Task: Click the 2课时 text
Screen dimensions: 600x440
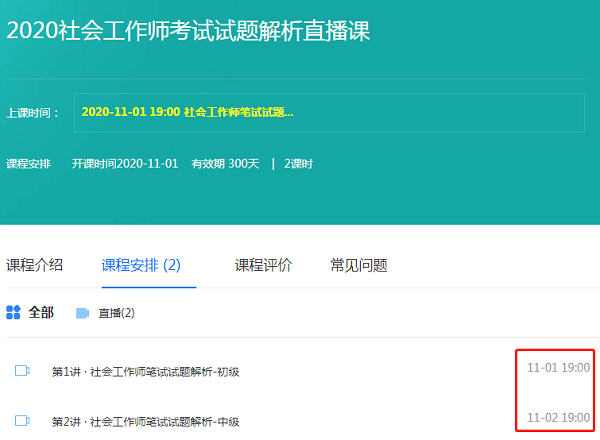Action: click(298, 164)
